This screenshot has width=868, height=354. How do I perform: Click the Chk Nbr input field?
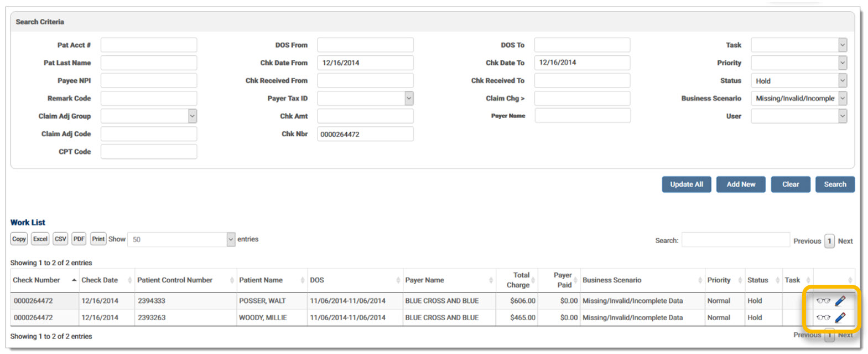(x=365, y=134)
